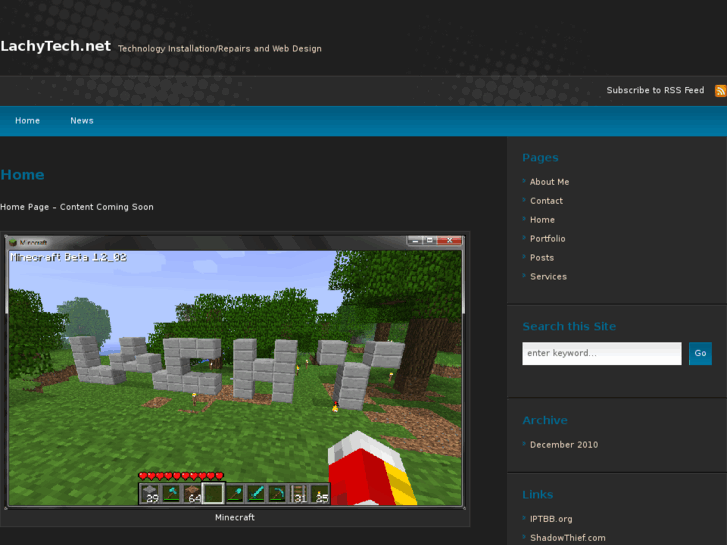Select News in the navigation bar
This screenshot has width=727, height=545.
coord(82,121)
